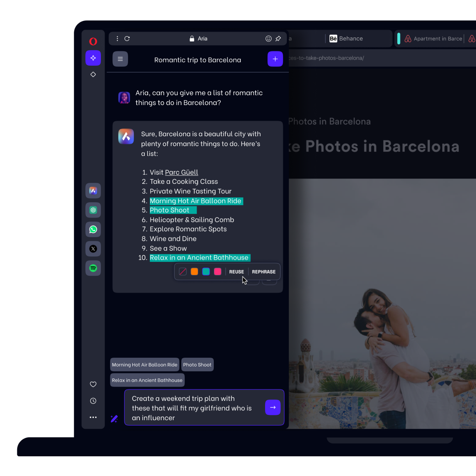
Task: Select the Apartment in Barcelona tab
Action: (435, 38)
